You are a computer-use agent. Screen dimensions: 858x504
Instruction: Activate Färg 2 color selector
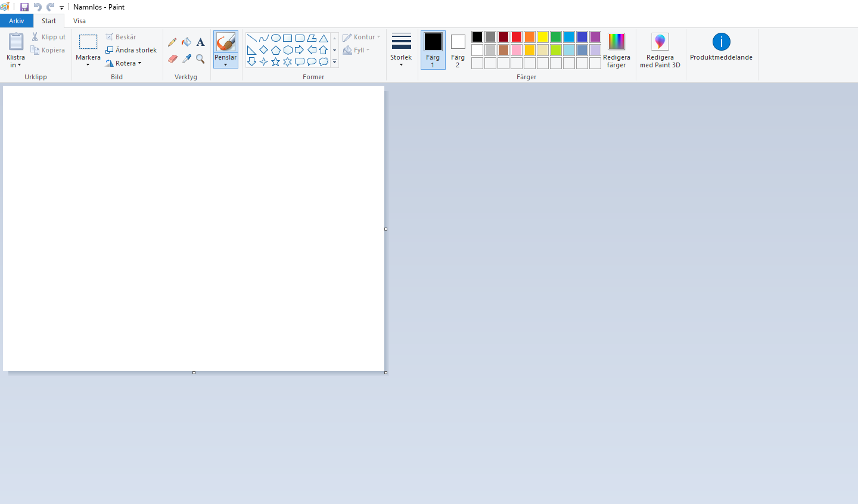tap(458, 49)
